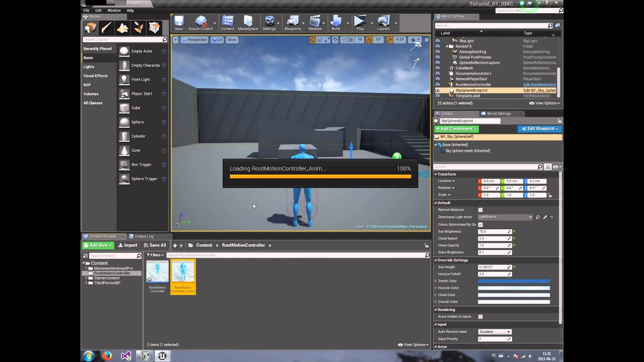Toggle the Lit view mode button
The image size is (644, 362).
217,40
